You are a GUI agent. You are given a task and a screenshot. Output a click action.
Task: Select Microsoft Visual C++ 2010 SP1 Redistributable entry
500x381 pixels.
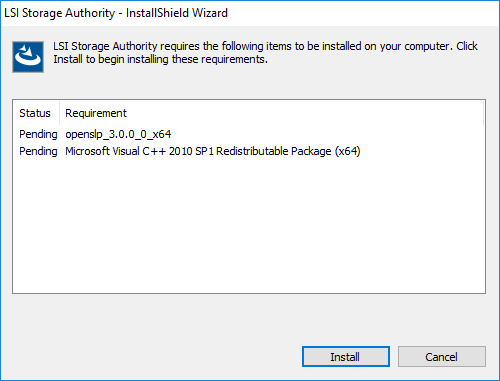[213, 151]
